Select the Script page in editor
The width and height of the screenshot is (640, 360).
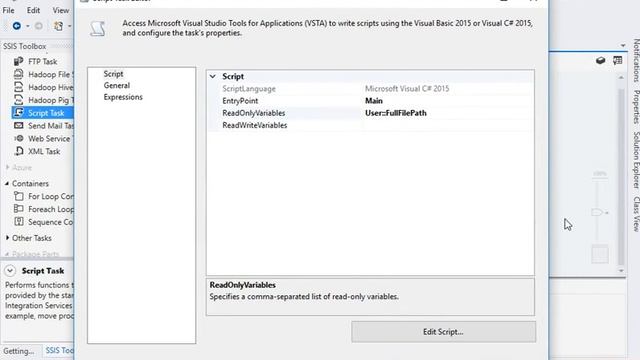point(113,74)
